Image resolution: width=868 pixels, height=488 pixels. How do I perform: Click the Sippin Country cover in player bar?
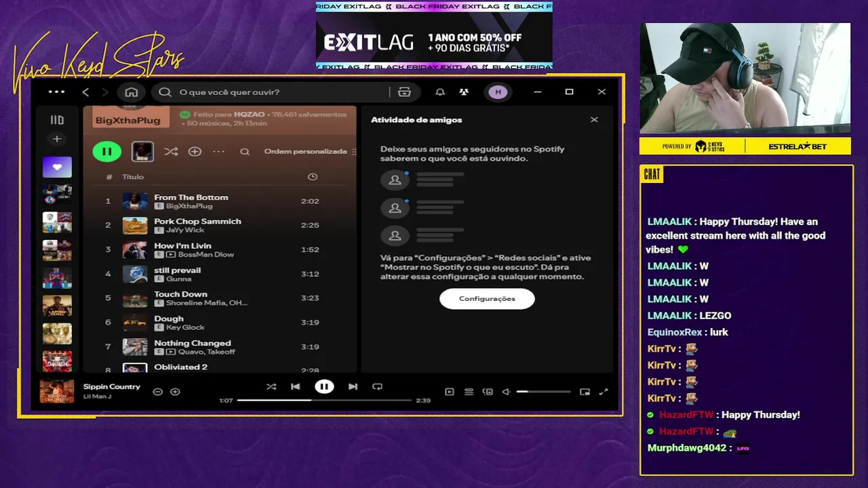pos(57,391)
